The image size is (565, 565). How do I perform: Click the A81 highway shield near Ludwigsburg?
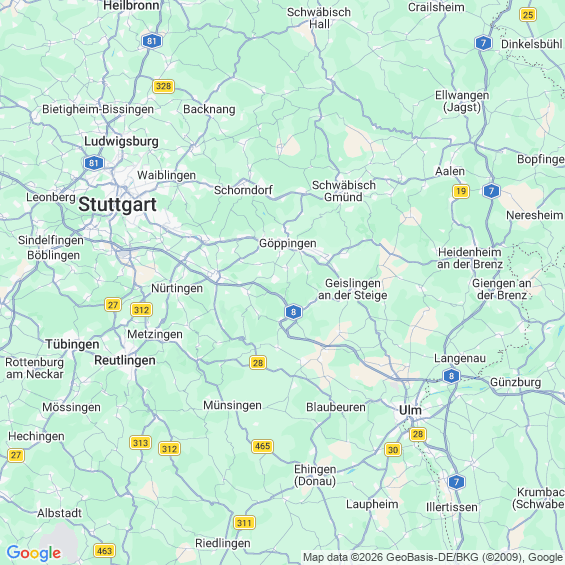point(94,163)
